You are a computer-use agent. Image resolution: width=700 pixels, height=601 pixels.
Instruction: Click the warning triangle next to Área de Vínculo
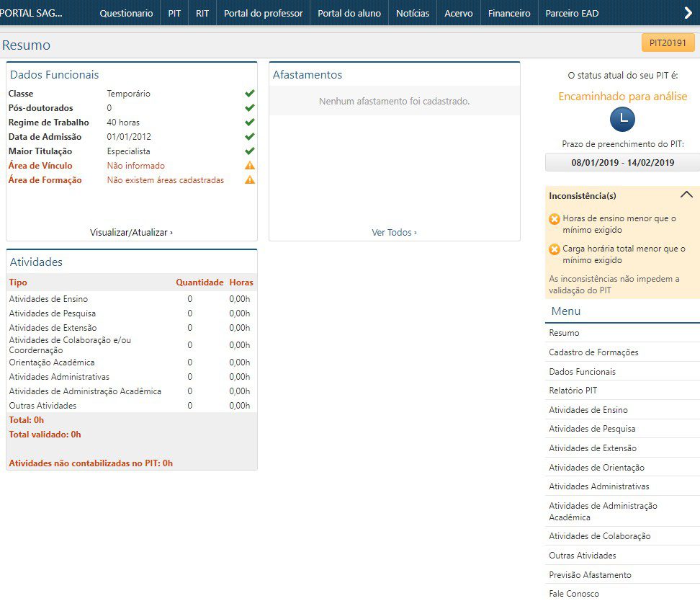250,166
